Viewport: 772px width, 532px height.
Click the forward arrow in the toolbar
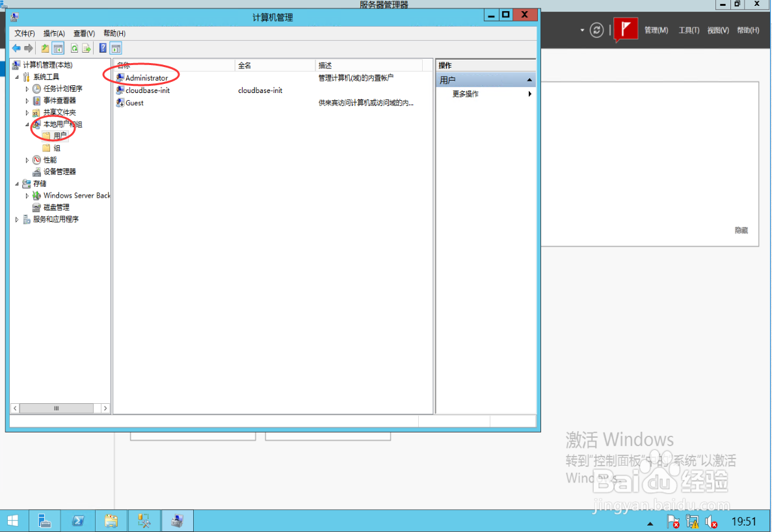point(29,48)
